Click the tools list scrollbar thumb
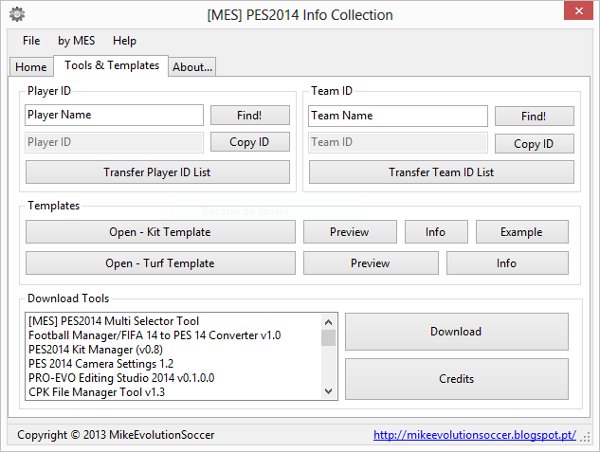The width and height of the screenshot is (600, 452). coord(328,338)
